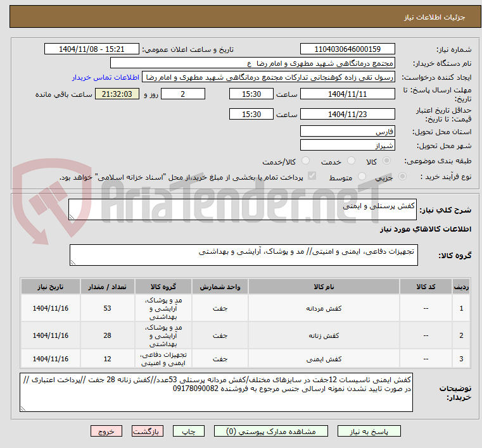This screenshot has width=482, height=448.
Task: Click the تجهیزات دفاعی، ایمنی و امنیتی group cell
Action: (163, 359)
